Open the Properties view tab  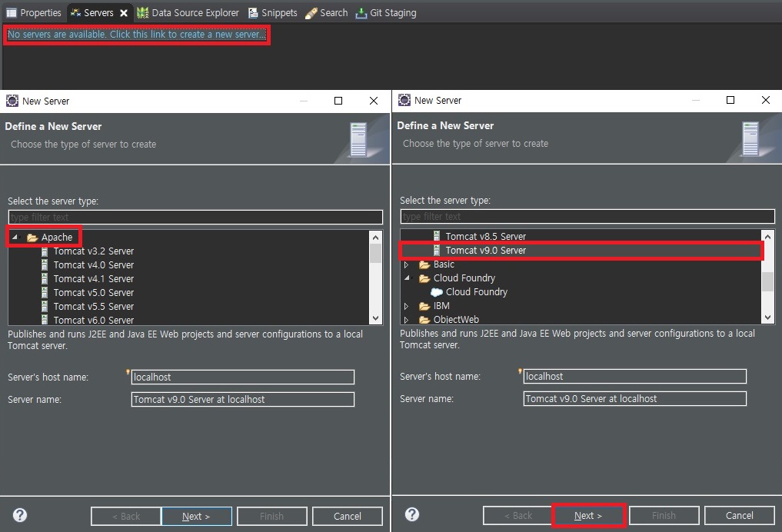click(x=34, y=12)
